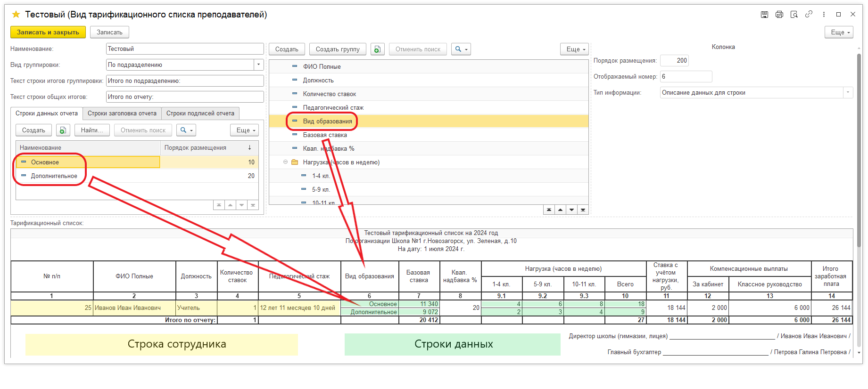Click the folder icon of the Нагрузка group
The height and width of the screenshot is (389, 868).
[295, 162]
